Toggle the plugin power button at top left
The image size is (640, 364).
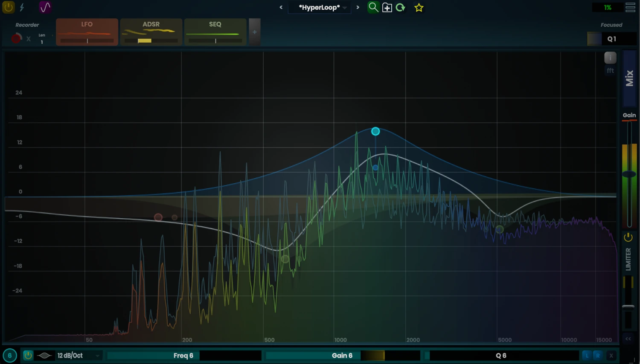pyautogui.click(x=8, y=7)
